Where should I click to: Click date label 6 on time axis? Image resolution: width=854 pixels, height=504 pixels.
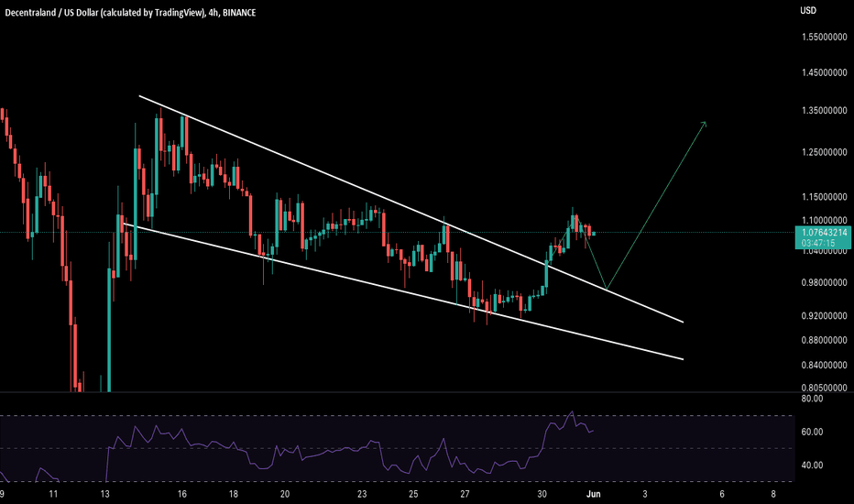(722, 494)
